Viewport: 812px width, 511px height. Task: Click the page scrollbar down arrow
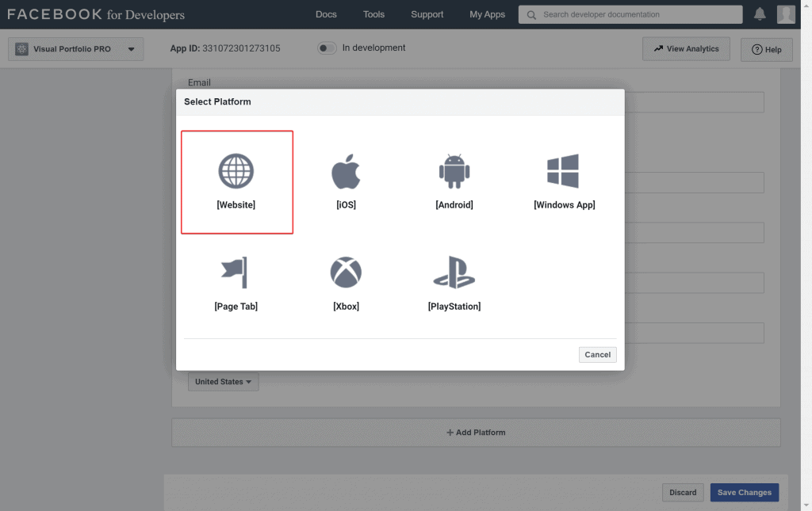[806, 505]
